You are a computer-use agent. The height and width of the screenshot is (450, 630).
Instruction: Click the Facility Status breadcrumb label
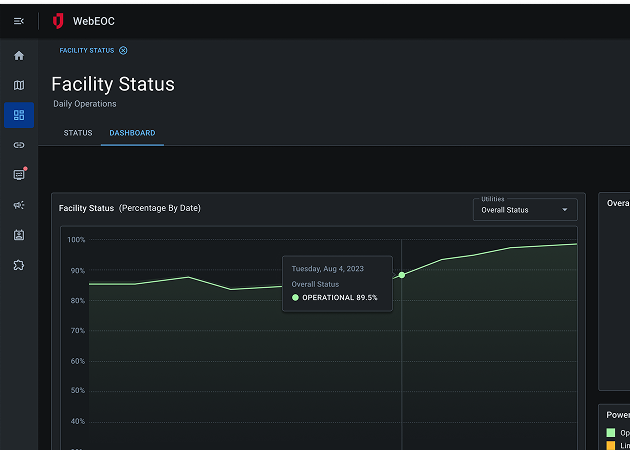coord(86,50)
